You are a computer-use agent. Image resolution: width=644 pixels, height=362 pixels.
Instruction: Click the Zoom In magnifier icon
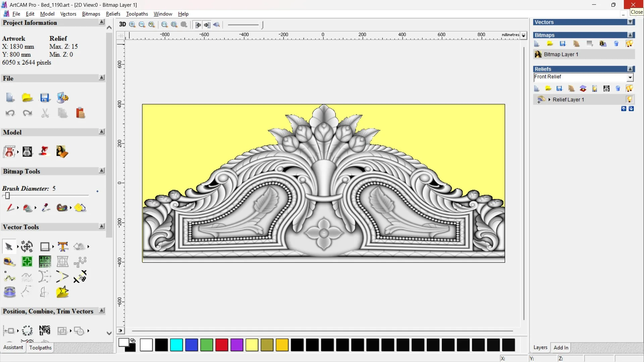click(x=132, y=24)
